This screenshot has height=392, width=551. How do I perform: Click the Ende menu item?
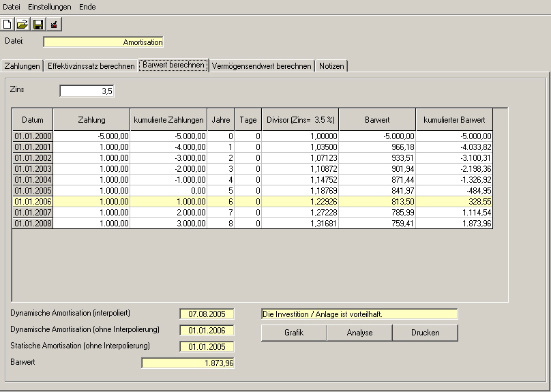click(x=87, y=7)
